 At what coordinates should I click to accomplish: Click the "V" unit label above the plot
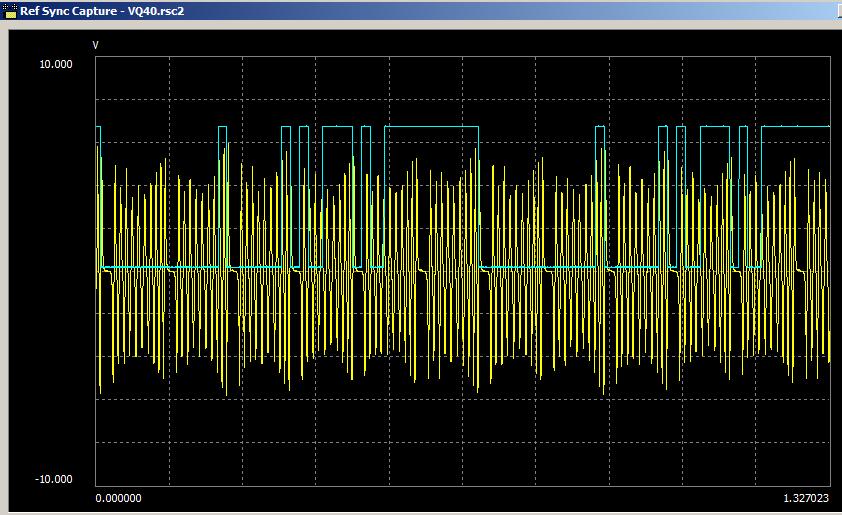pos(96,46)
